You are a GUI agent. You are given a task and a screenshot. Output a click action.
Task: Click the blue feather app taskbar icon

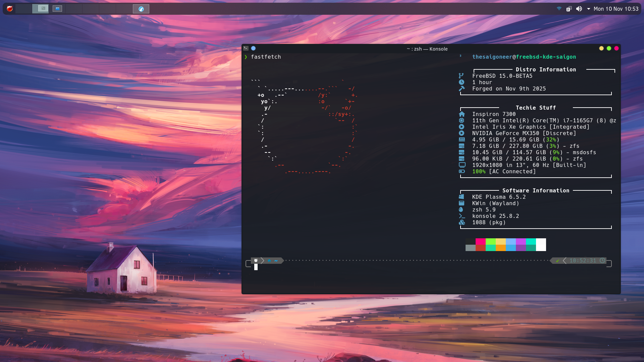tap(141, 9)
